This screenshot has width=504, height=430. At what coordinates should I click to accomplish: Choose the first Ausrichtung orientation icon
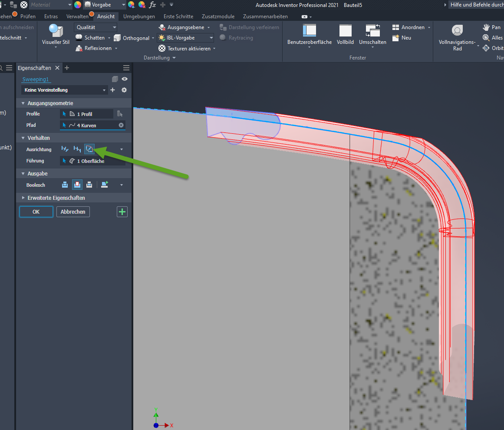(x=65, y=149)
